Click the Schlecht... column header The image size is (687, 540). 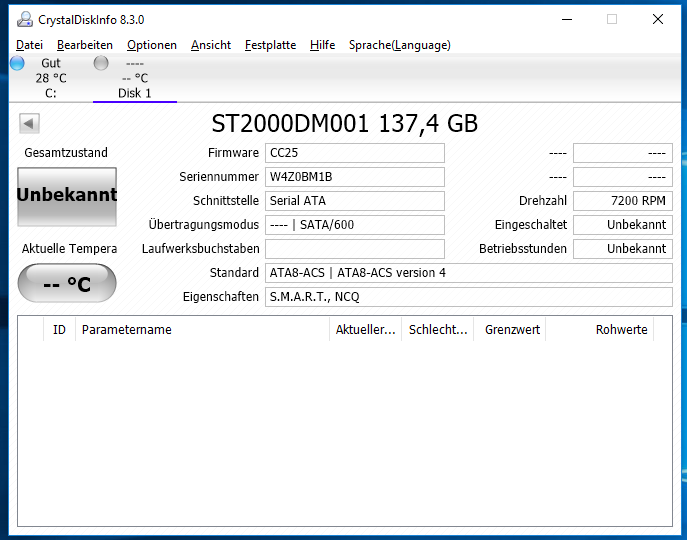click(438, 330)
